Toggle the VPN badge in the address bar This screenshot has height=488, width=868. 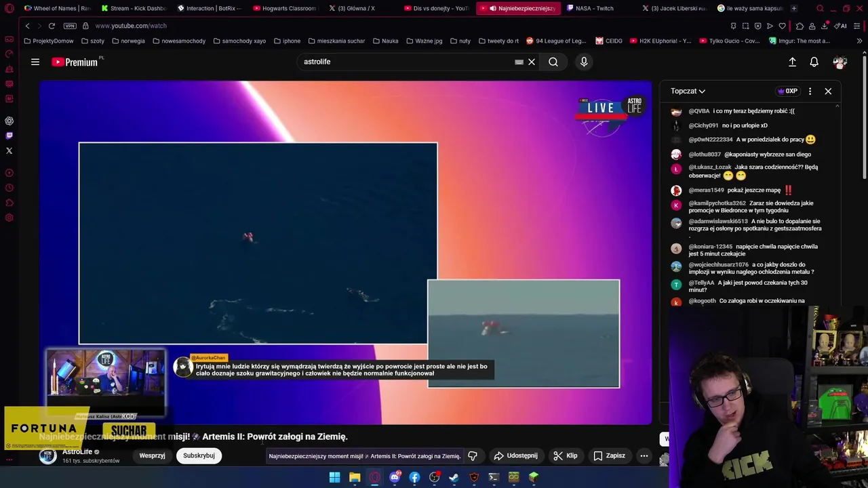70,26
